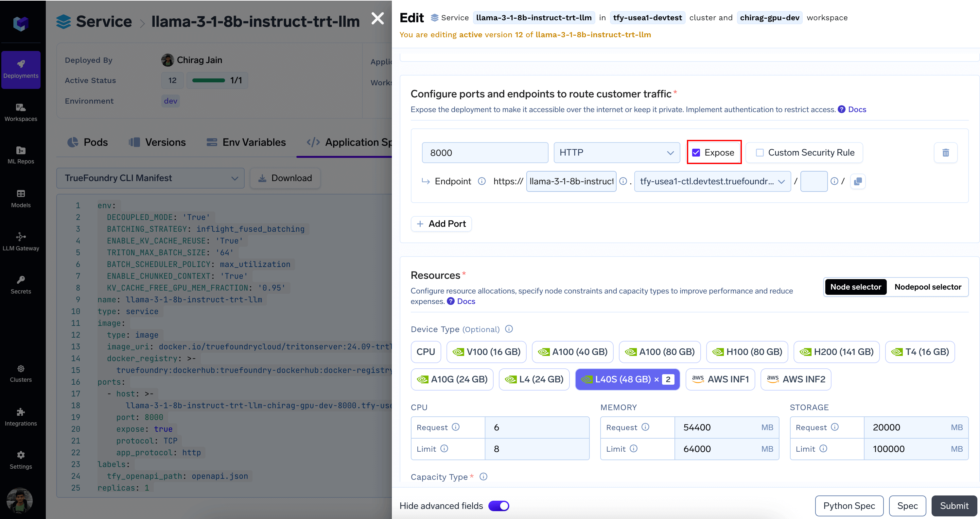Click the Add Port button
Viewport: 980px width, 519px height.
point(441,224)
